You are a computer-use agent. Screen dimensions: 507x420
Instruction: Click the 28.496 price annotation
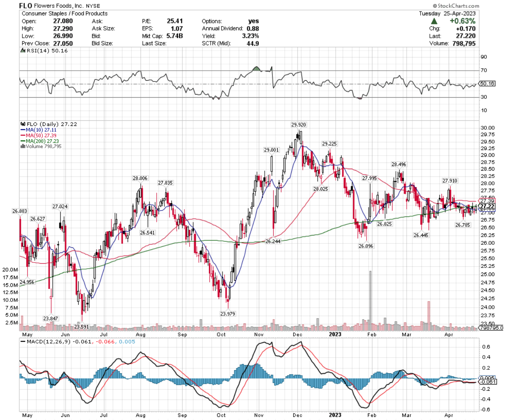(x=399, y=164)
